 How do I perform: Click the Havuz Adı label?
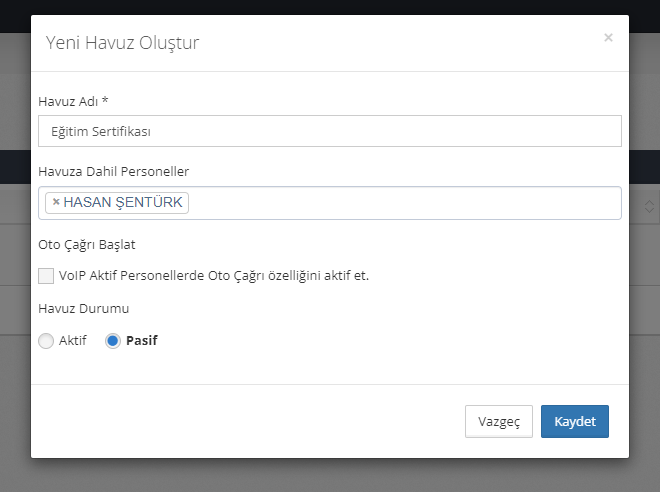pyautogui.click(x=72, y=101)
